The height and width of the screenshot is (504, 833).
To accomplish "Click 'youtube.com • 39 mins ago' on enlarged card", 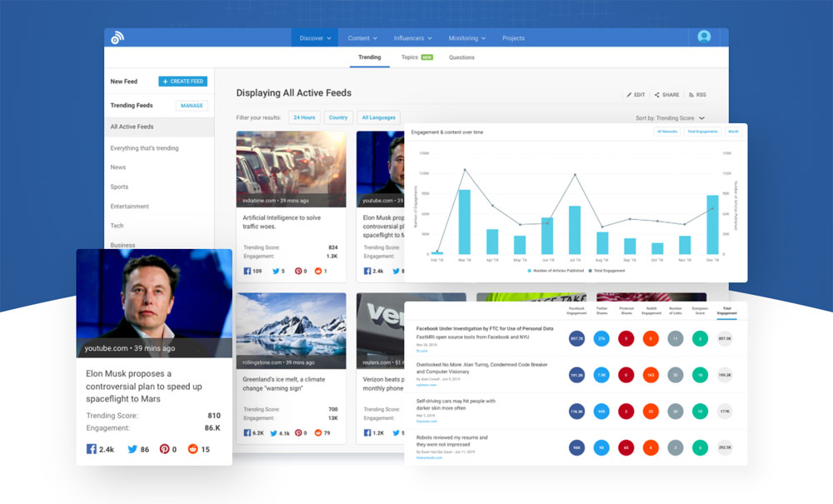I will pyautogui.click(x=130, y=348).
